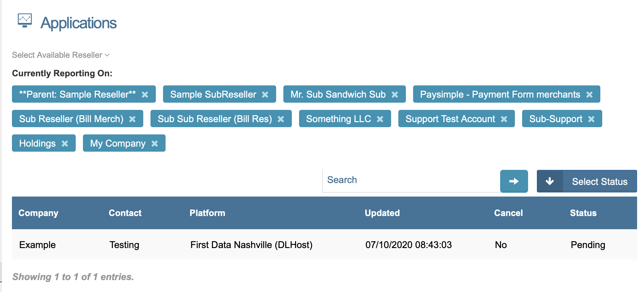Remove the Sub-Support tag
The width and height of the screenshot is (644, 292).
pyautogui.click(x=591, y=119)
